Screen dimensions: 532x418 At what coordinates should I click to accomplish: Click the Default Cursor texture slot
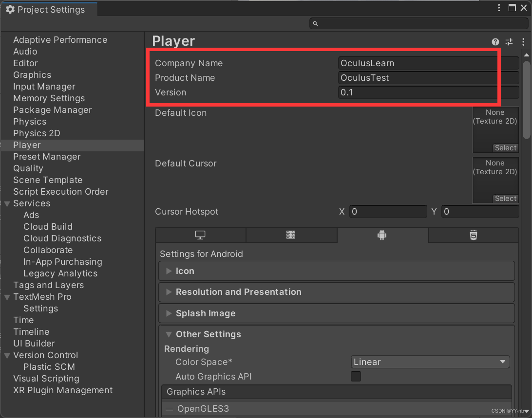coord(495,180)
